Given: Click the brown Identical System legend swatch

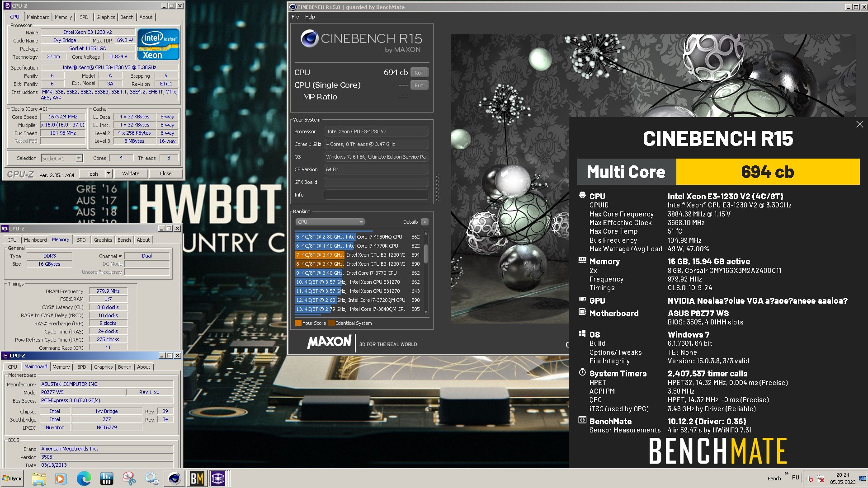Looking at the screenshot, I should (x=331, y=323).
